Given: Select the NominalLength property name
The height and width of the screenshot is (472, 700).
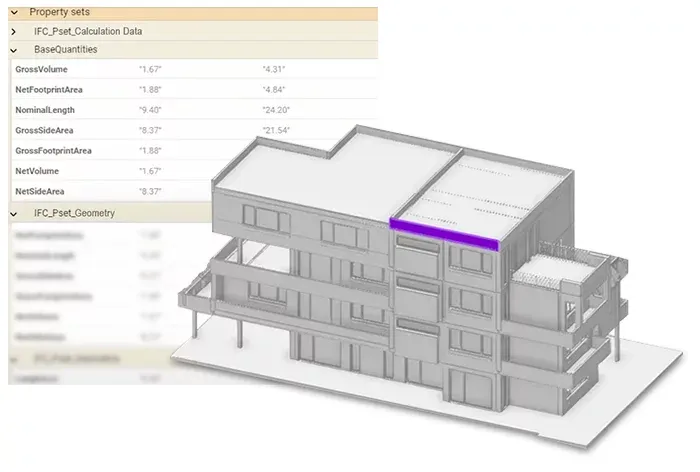Looking at the screenshot, I should 45,110.
